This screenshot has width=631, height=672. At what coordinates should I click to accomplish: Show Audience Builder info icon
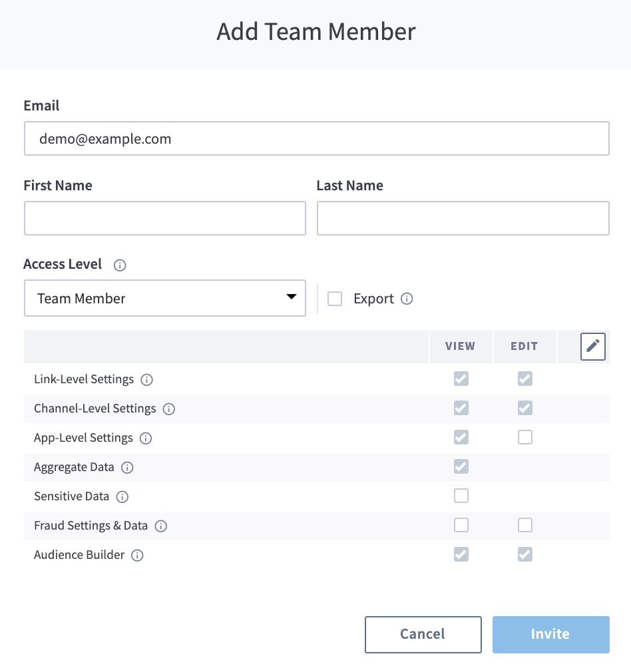click(137, 556)
